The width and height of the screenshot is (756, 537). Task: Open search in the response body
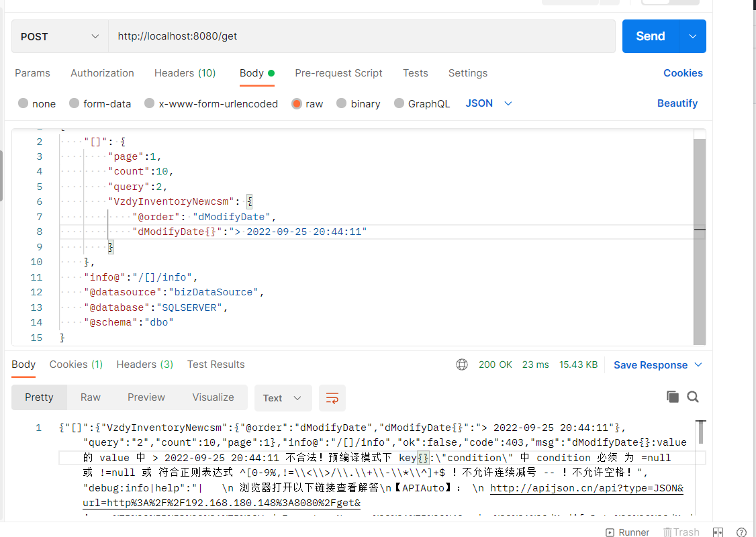pos(693,397)
